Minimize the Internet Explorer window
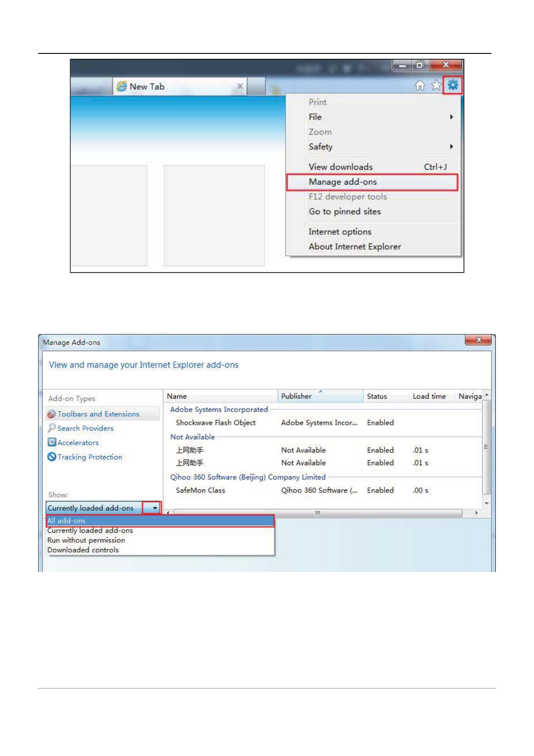The width and height of the screenshot is (534, 756). 403,66
